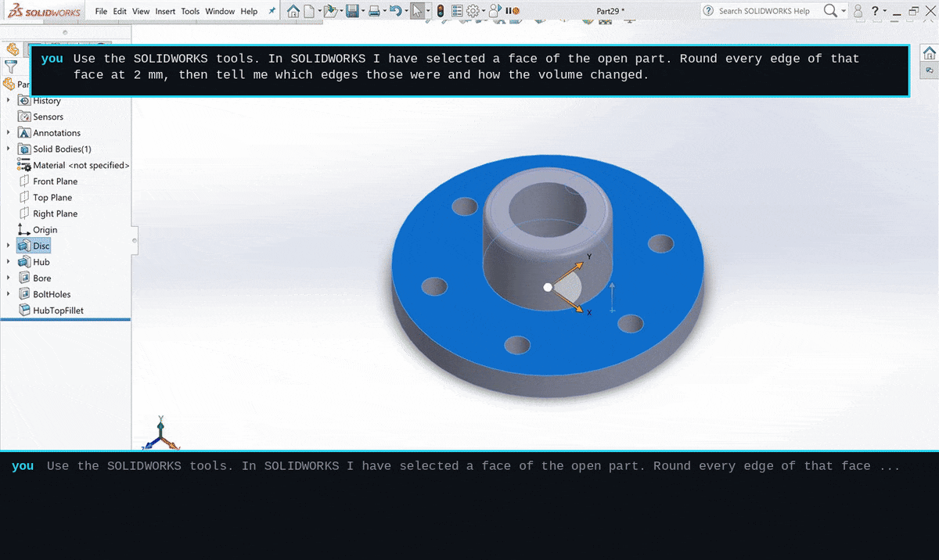Click the Rebuild traffic light icon

440,11
